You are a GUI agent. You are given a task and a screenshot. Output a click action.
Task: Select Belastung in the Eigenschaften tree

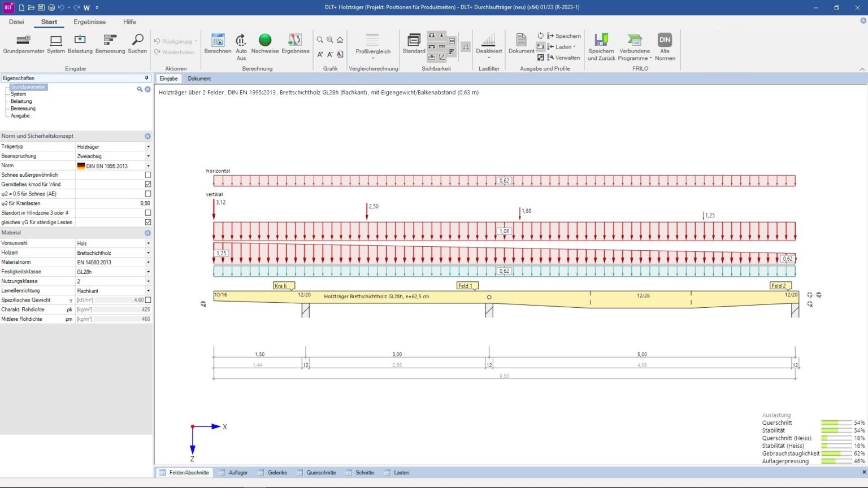pyautogui.click(x=21, y=101)
